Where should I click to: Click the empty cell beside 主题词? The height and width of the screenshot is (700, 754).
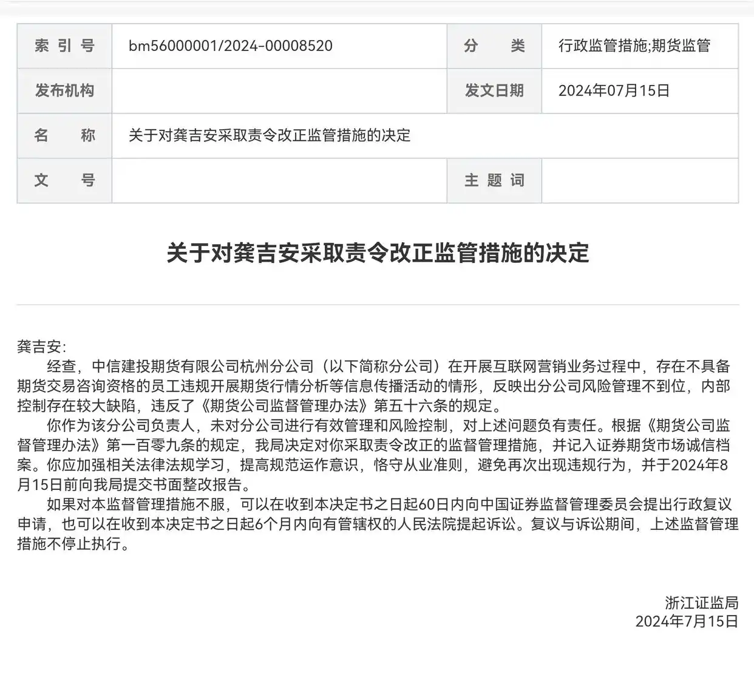(x=640, y=180)
